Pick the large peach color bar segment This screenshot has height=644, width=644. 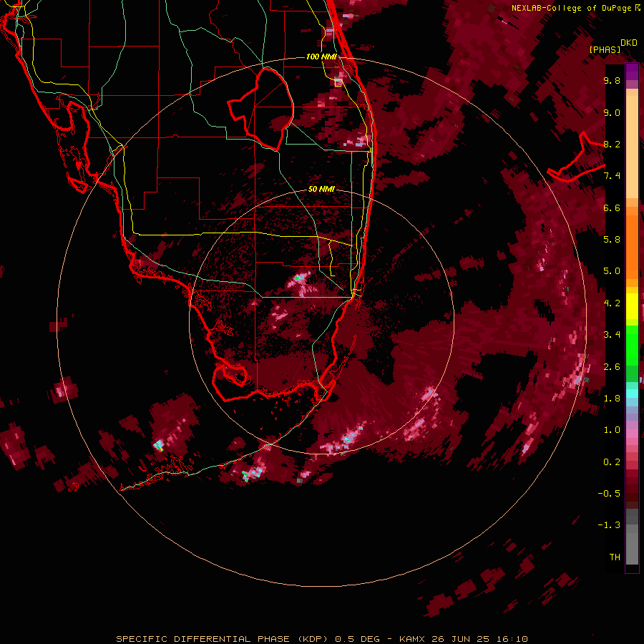pos(632,147)
